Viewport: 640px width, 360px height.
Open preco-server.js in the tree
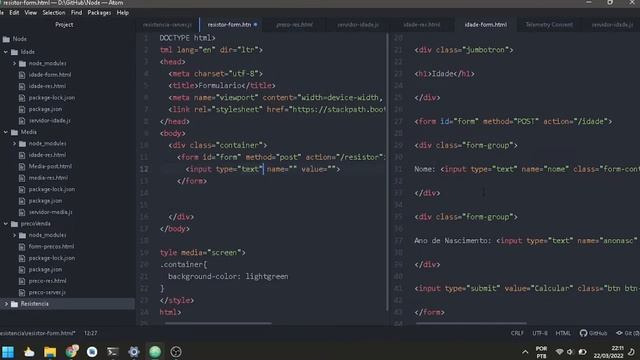click(x=47, y=292)
